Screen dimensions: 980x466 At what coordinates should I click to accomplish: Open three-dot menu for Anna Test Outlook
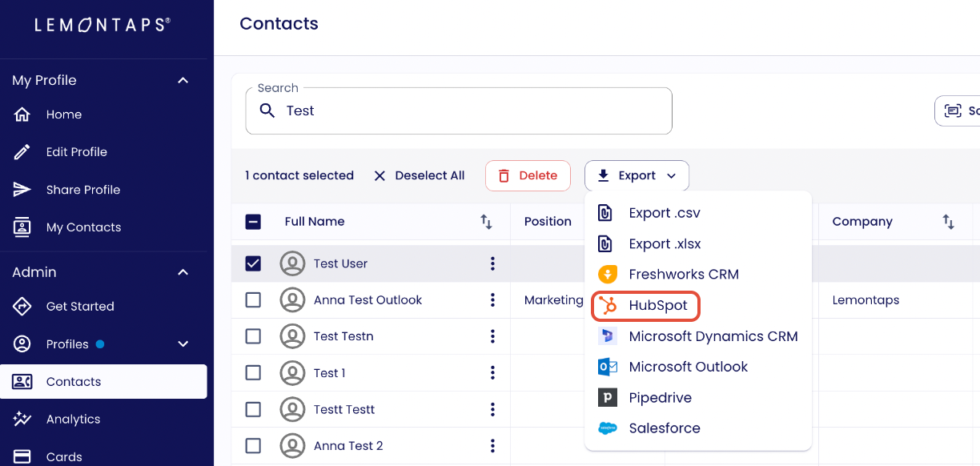click(x=492, y=300)
